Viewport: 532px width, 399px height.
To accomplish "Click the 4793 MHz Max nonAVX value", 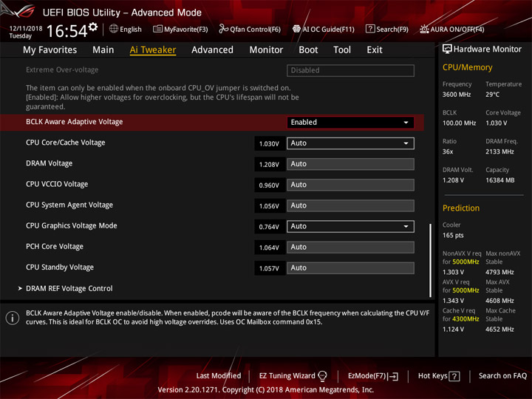I will click(499, 272).
